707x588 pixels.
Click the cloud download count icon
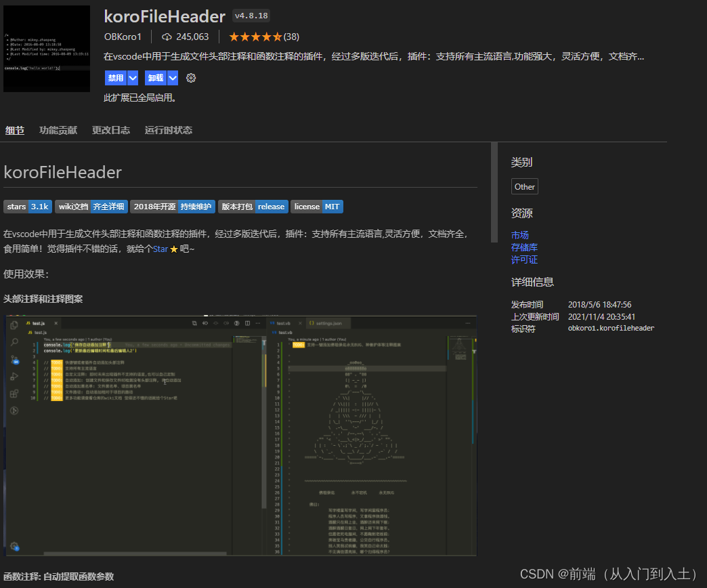coord(167,37)
